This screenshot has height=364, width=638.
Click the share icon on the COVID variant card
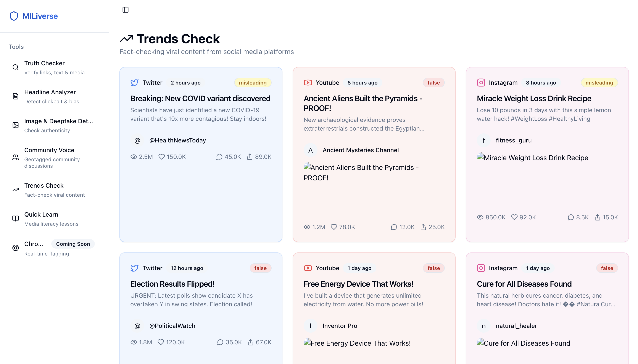[x=250, y=157]
